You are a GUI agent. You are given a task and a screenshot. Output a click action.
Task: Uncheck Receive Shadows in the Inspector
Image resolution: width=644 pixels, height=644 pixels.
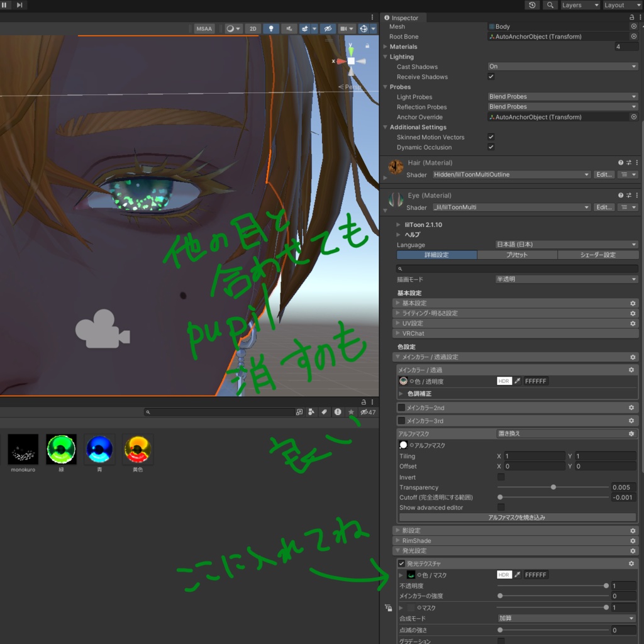click(x=492, y=77)
